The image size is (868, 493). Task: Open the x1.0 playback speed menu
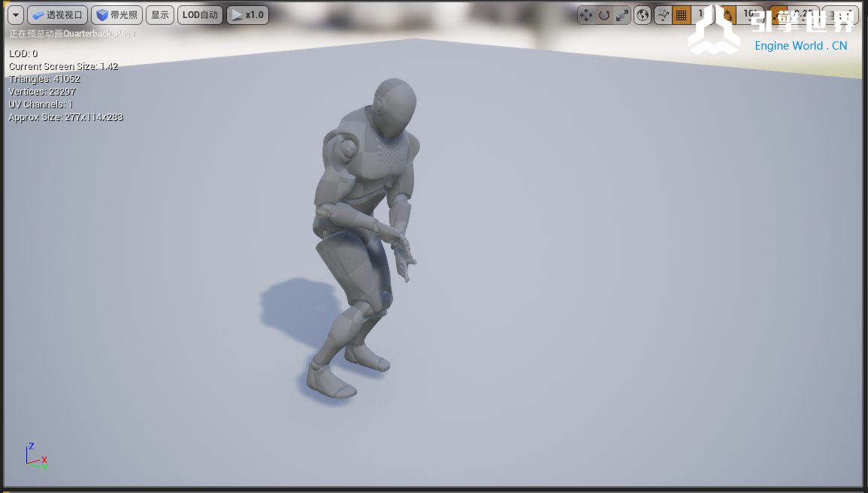click(x=247, y=15)
